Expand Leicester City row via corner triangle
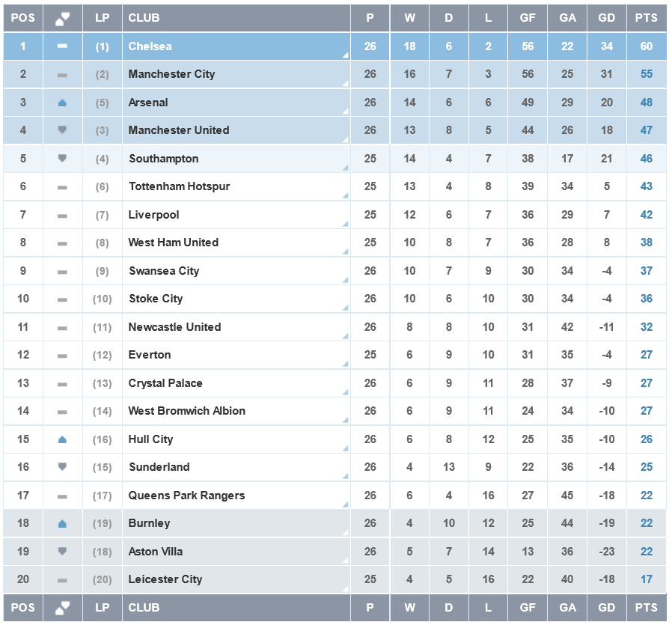This screenshot has height=625, width=672. (x=346, y=588)
